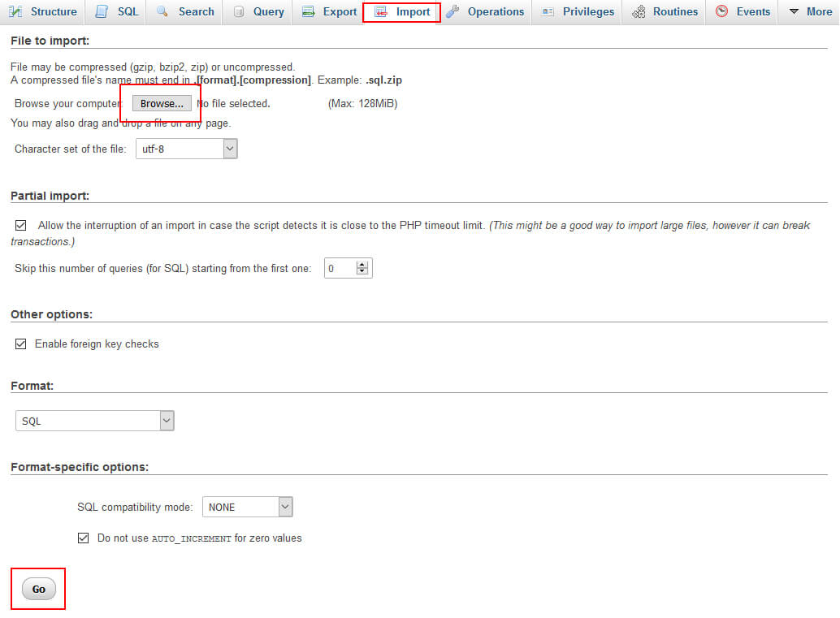Image resolution: width=840 pixels, height=618 pixels.
Task: Disable interruption of import near PHP timeout
Action: point(20,225)
